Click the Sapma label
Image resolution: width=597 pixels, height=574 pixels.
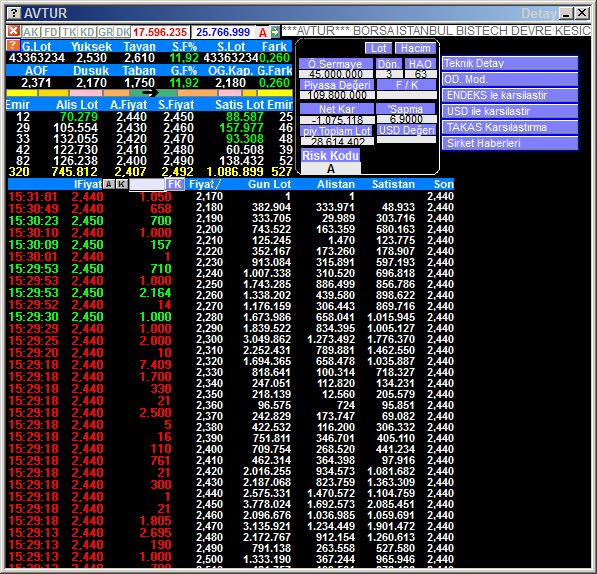[406, 109]
